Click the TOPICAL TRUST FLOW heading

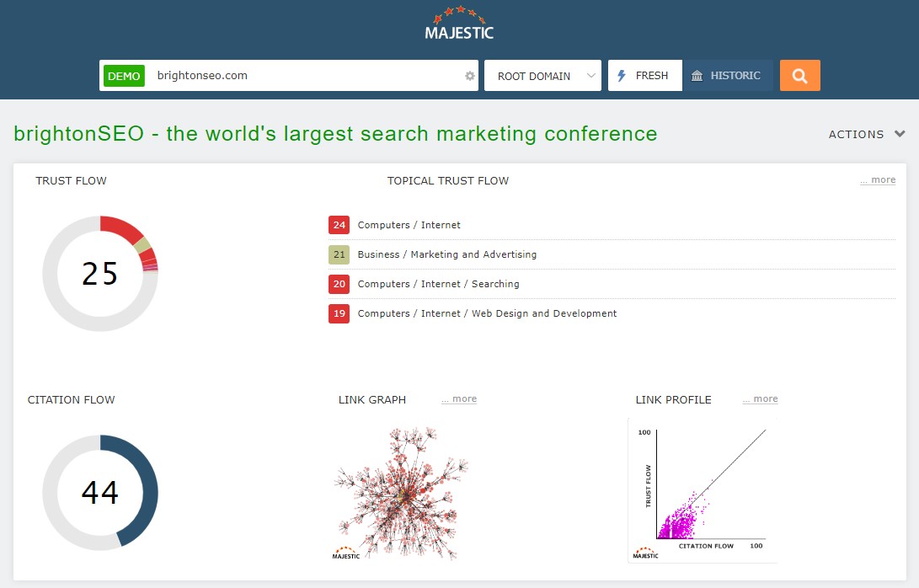click(x=448, y=180)
